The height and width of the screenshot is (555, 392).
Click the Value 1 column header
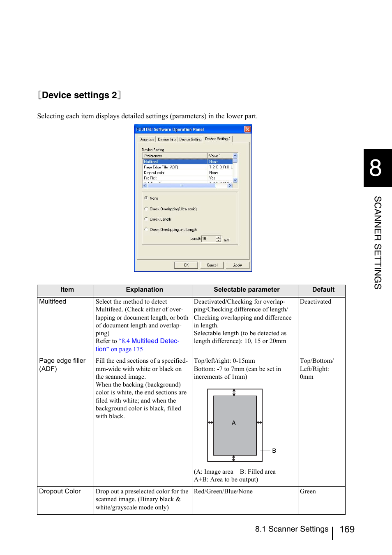pos(220,156)
